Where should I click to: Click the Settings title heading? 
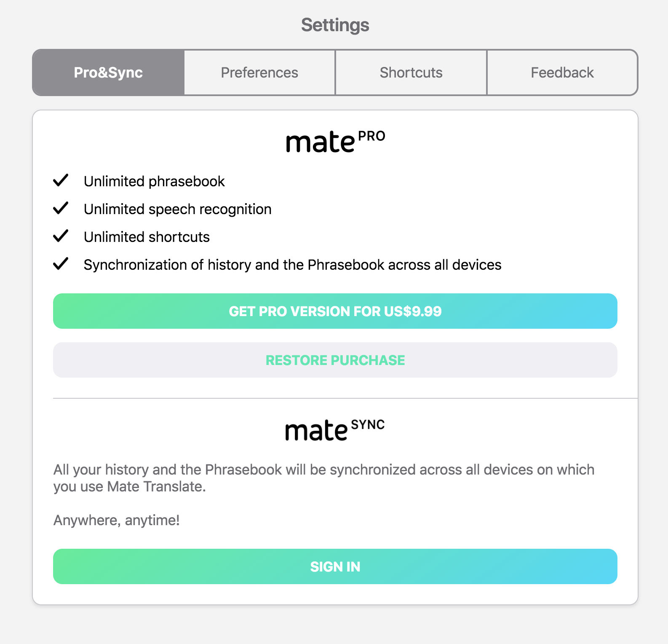[335, 25]
